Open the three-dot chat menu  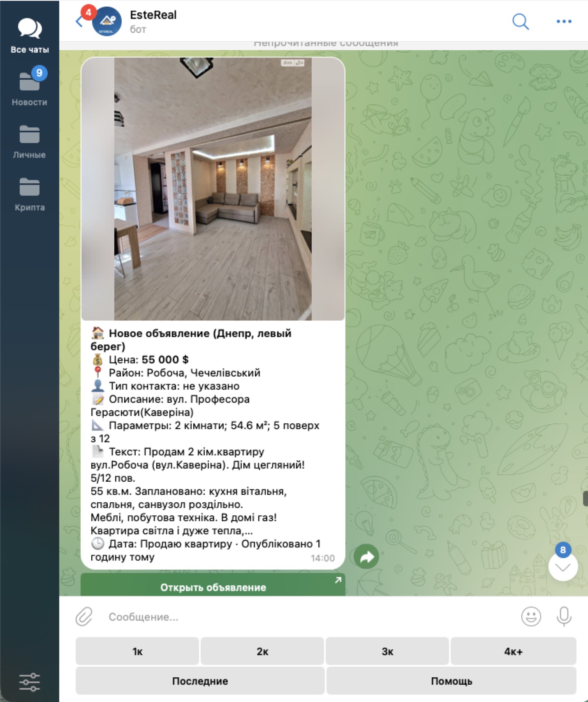(x=564, y=21)
